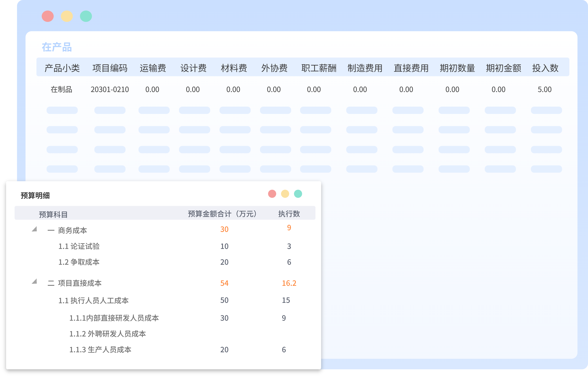This screenshot has height=377, width=588.
Task: Click red dot in main window titlebar
Action: [x=48, y=16]
